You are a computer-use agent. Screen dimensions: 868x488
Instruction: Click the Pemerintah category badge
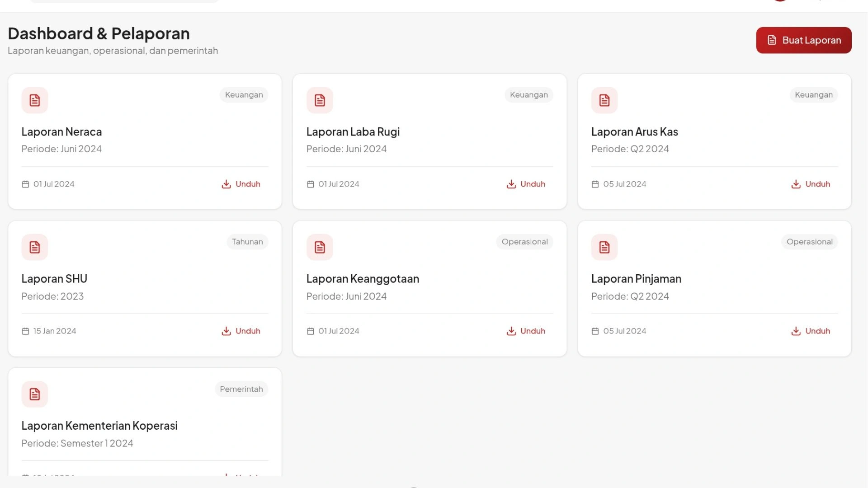[241, 389]
